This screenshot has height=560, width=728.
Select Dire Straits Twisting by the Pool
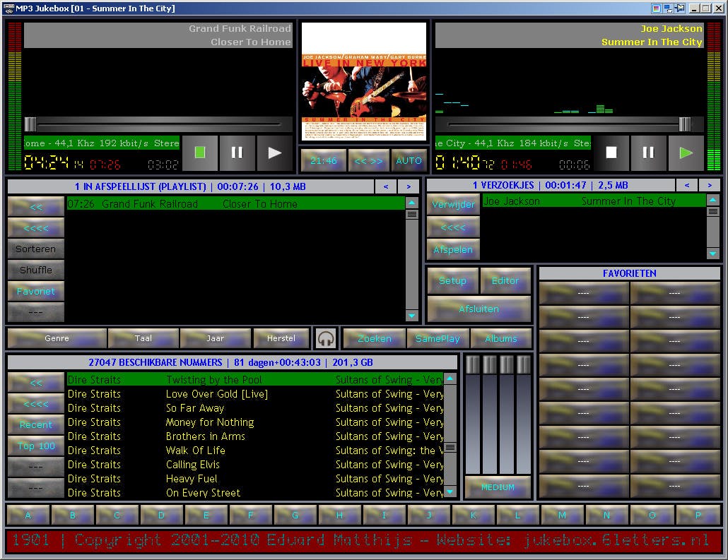click(255, 379)
